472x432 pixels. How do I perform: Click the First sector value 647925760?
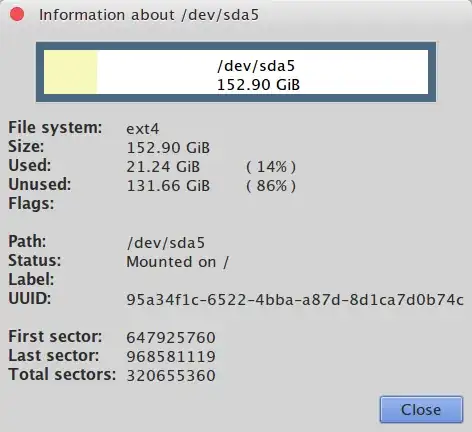171,338
